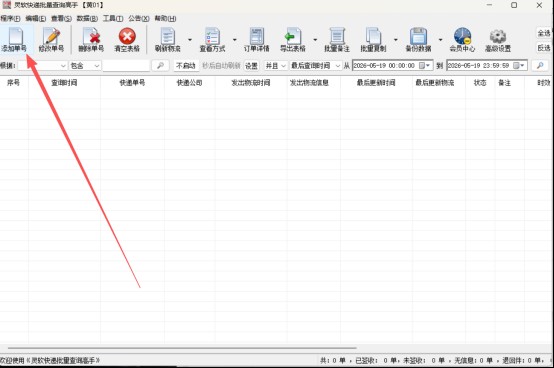Image resolution: width=554 pixels, height=368 pixels.
Task: Open the 最后查询时间 time field dropdown
Action: point(316,66)
